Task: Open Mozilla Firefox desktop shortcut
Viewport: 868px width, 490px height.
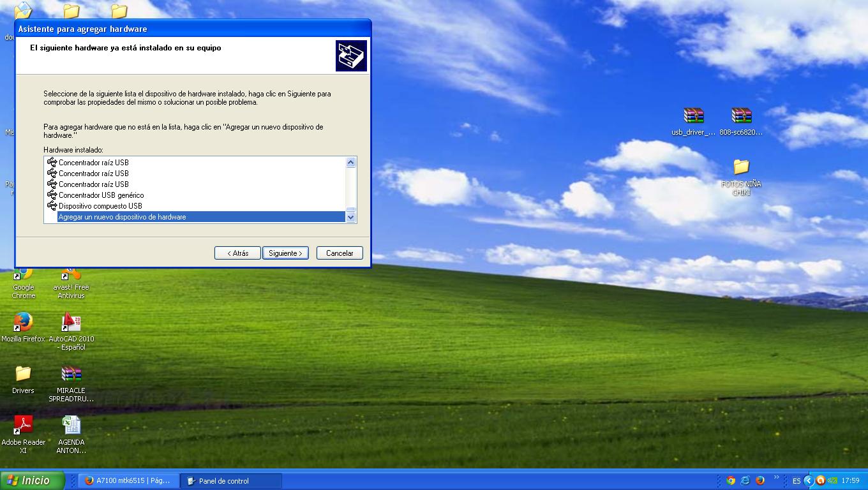Action: [23, 327]
